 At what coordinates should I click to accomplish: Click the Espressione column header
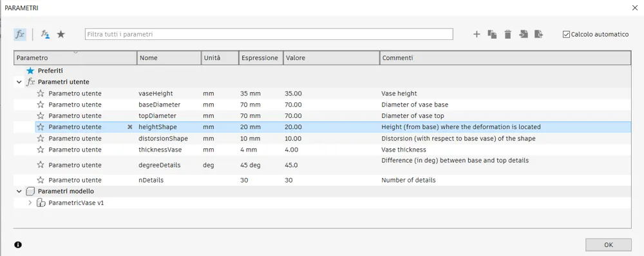coord(261,58)
